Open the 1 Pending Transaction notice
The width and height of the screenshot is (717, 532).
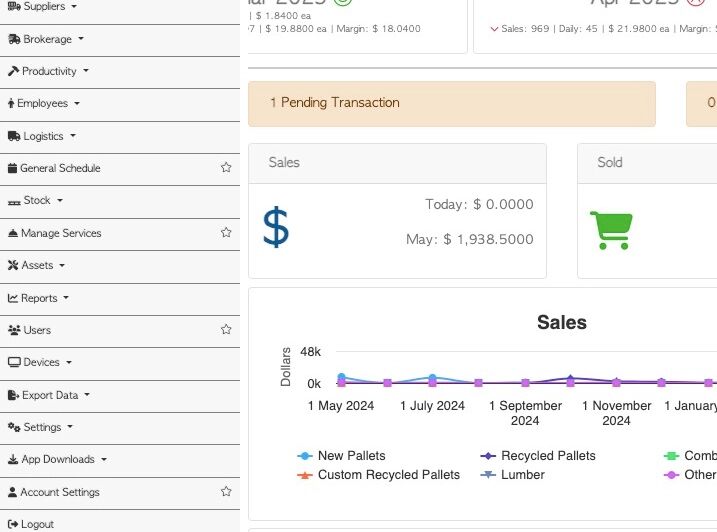(335, 103)
